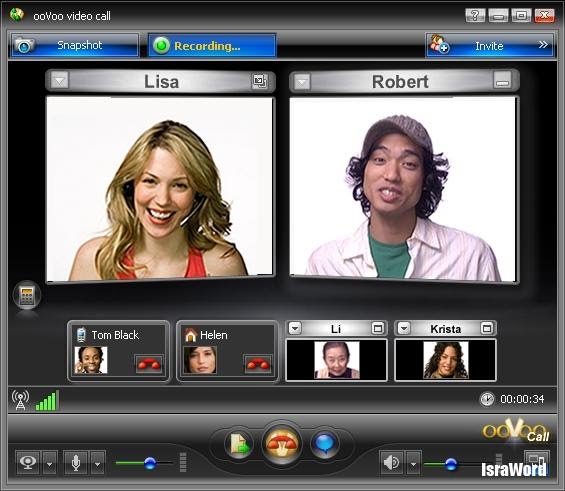Click Robert's video feed
565x491 pixels.
pyautogui.click(x=403, y=188)
